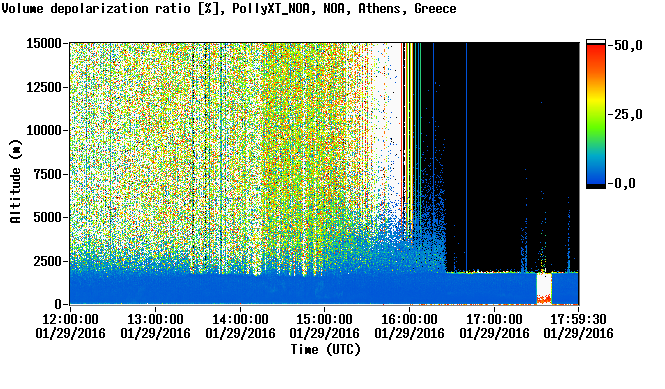Click the Altitude (m) axis title

click(x=15, y=182)
